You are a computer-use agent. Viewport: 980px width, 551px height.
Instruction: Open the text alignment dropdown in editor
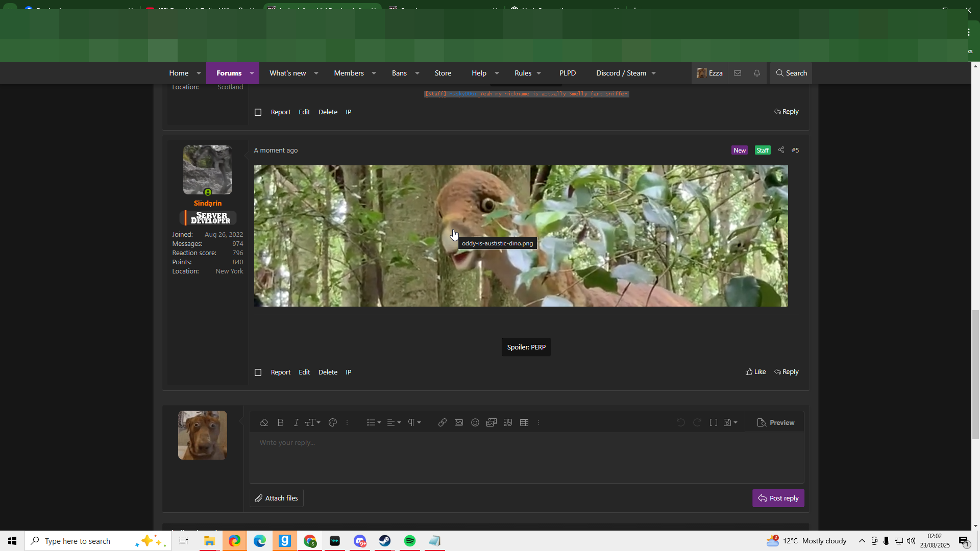(394, 422)
